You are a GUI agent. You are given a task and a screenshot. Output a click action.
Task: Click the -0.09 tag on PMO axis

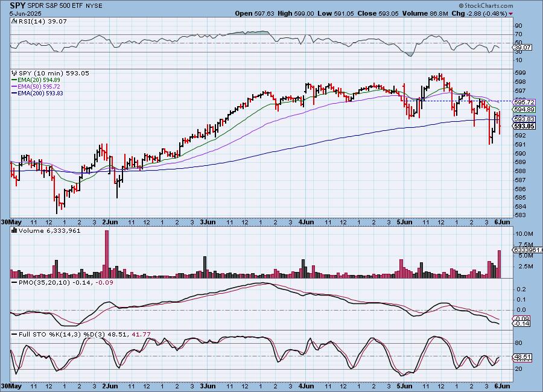(x=521, y=318)
